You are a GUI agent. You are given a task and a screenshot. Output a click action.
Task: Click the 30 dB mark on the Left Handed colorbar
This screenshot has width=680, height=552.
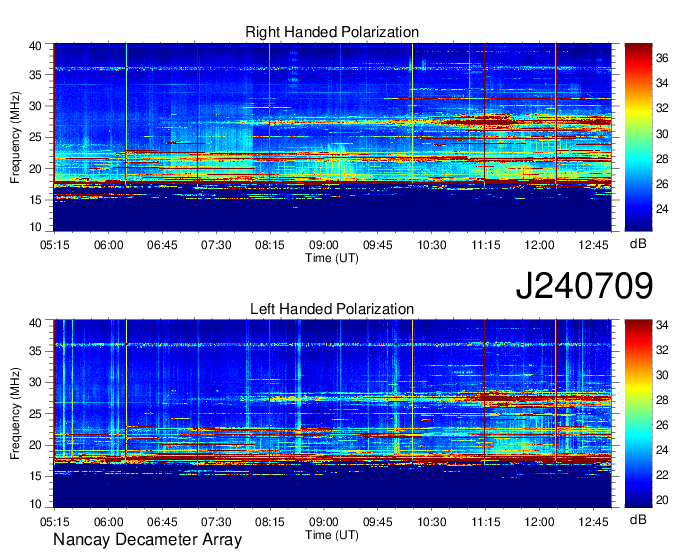pyautogui.click(x=662, y=375)
